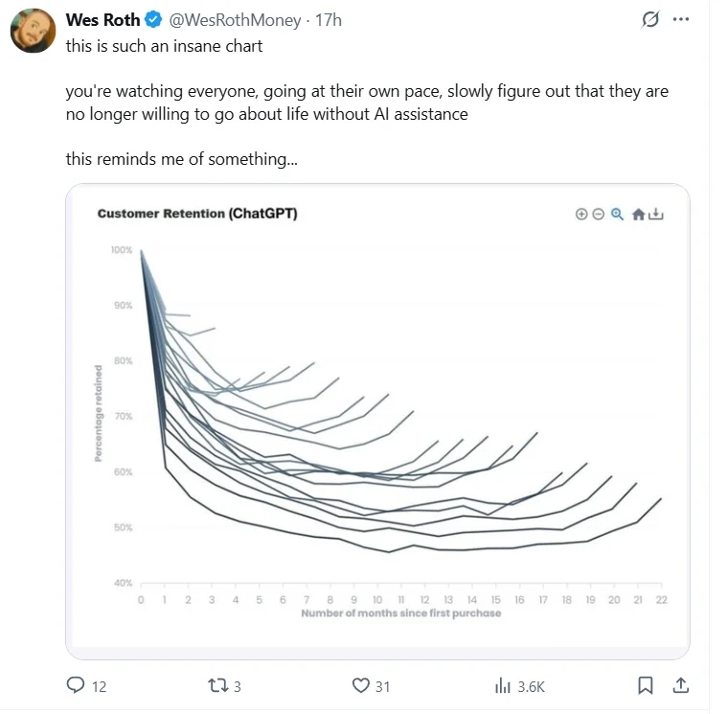The image size is (728, 714).
Task: Click the chart's zoom in plus icon
Action: (x=581, y=215)
